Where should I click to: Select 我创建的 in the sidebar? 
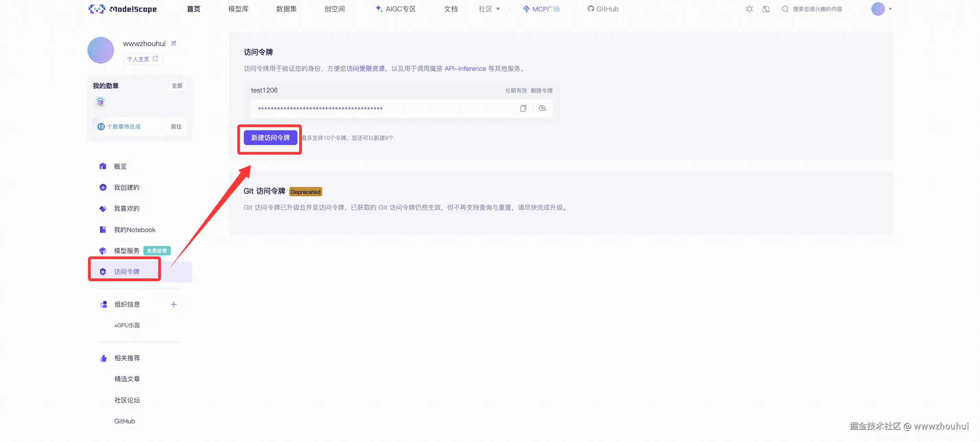coord(126,187)
